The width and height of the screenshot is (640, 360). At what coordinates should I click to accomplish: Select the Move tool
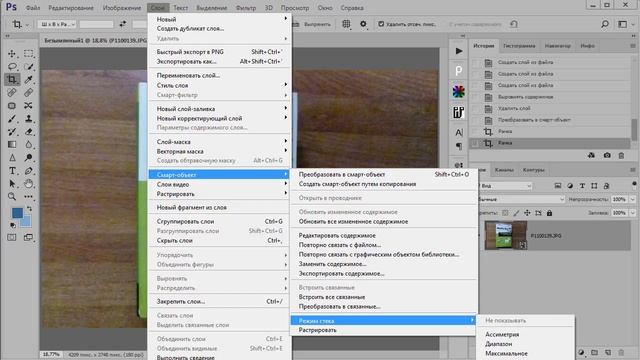point(12,53)
